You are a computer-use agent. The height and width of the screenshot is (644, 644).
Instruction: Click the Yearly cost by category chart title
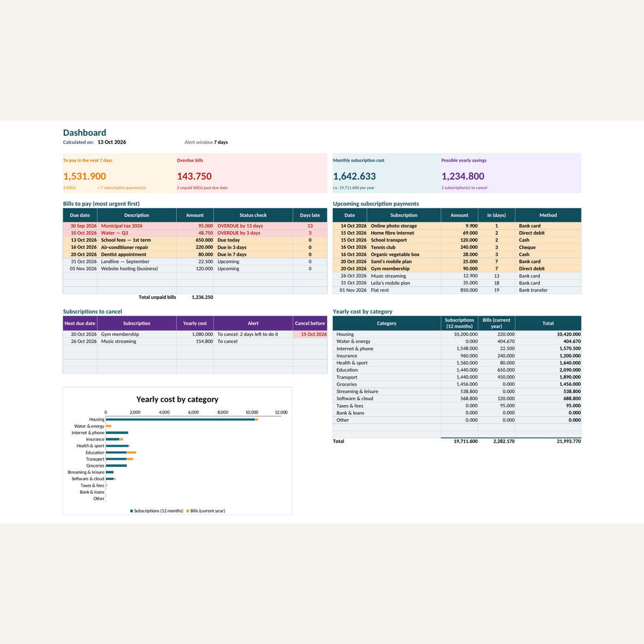pyautogui.click(x=177, y=399)
